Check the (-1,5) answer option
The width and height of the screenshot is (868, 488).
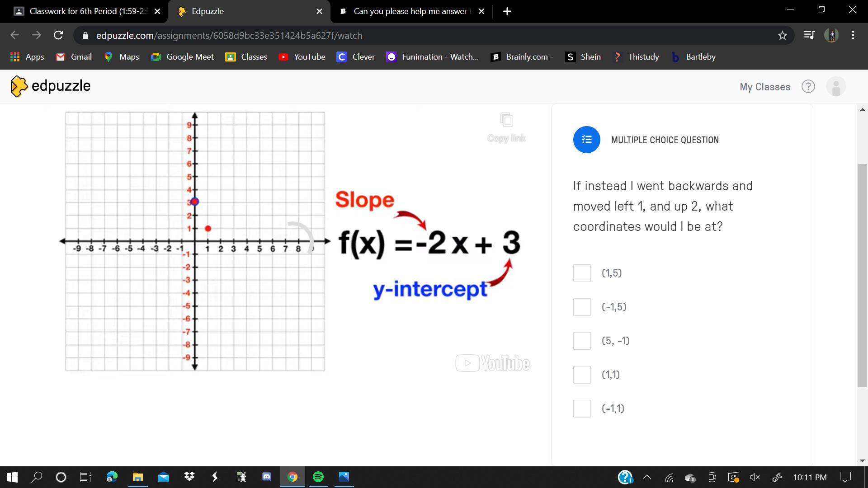(582, 307)
